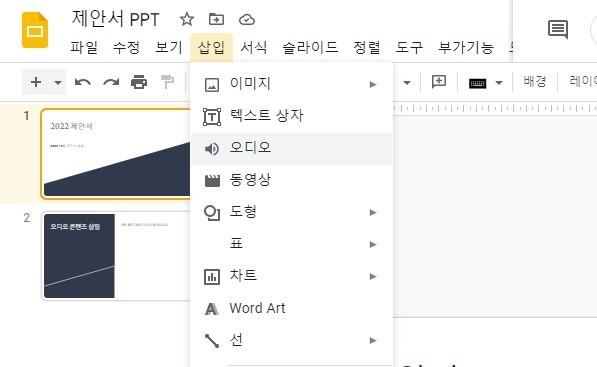Click the add comment toolbar icon

[439, 81]
